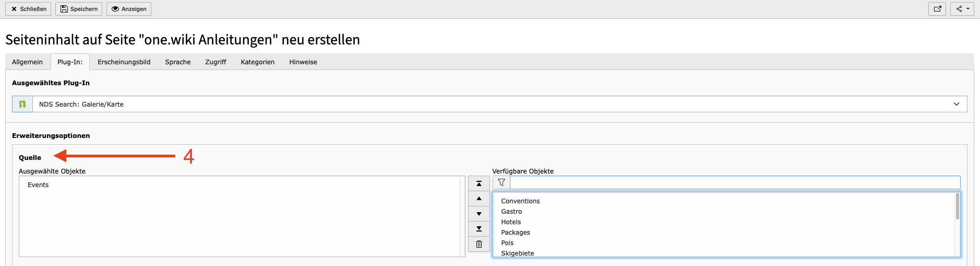Open the share dropdown menu

click(962, 9)
